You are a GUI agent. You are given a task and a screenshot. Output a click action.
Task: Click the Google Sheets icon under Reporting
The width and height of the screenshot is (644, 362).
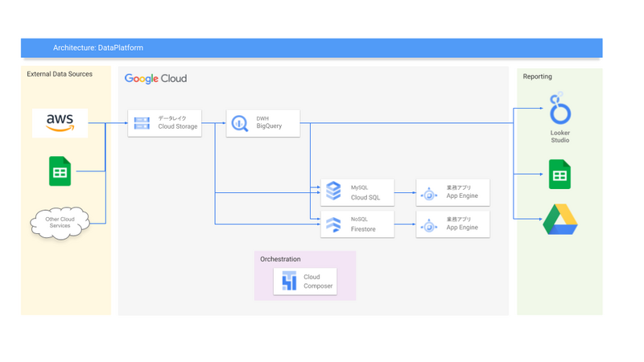[559, 175]
